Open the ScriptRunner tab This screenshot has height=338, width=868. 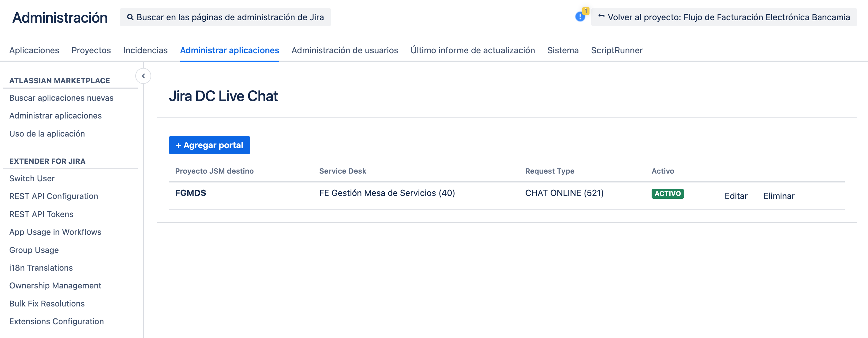(617, 50)
